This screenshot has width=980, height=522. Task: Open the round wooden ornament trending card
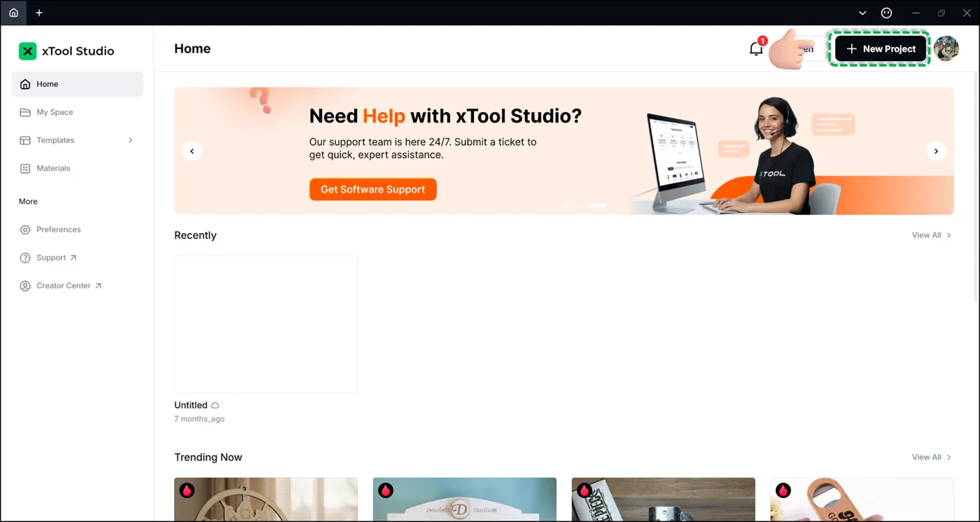(266, 500)
